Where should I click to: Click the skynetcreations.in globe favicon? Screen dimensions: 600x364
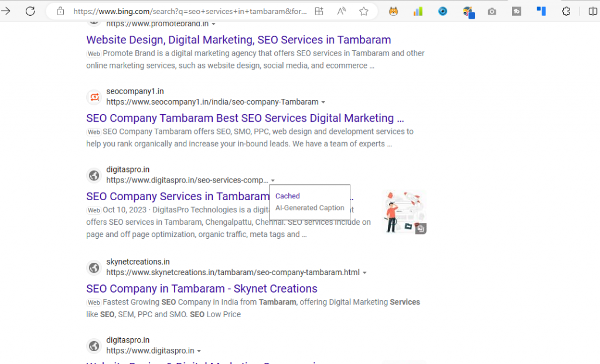coord(94,267)
